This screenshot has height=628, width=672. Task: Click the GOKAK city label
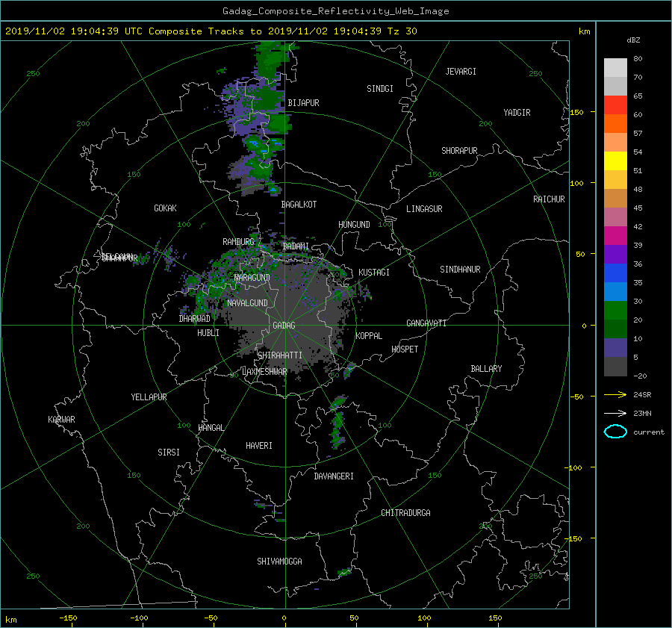pos(166,208)
